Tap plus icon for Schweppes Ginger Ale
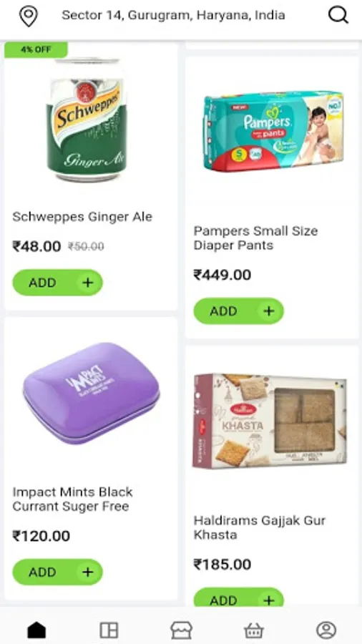362x644 pixels. point(88,283)
